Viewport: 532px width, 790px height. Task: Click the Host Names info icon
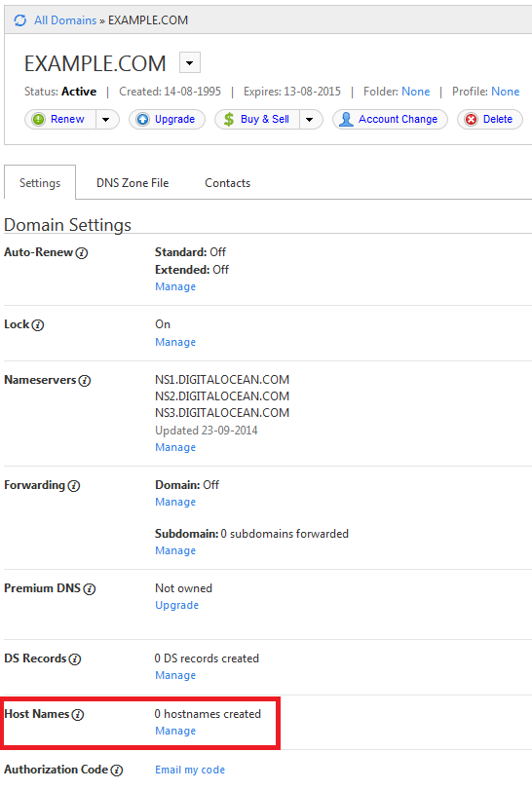(x=78, y=714)
